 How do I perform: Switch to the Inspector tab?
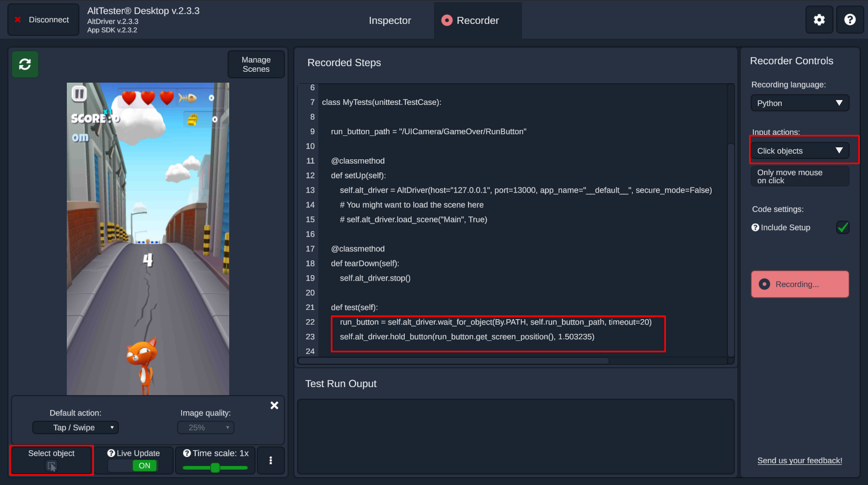[x=390, y=21]
